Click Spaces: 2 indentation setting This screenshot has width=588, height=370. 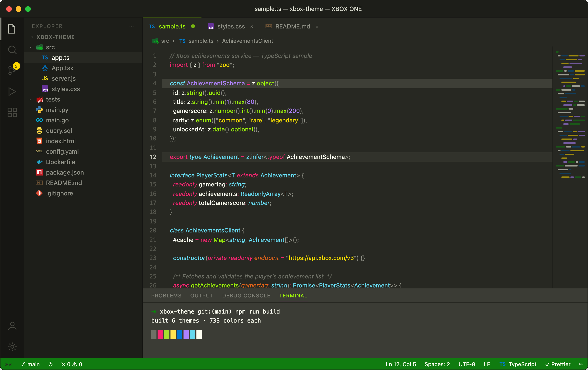pyautogui.click(x=437, y=364)
